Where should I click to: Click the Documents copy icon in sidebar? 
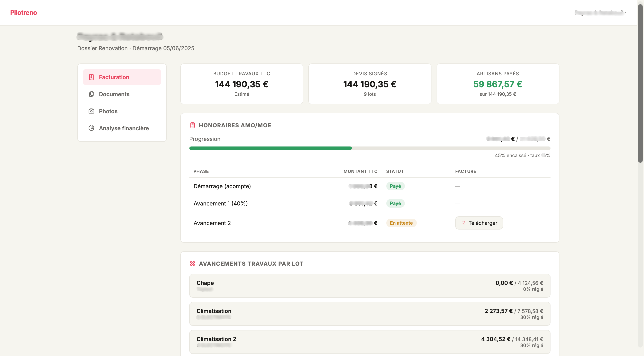click(x=91, y=94)
